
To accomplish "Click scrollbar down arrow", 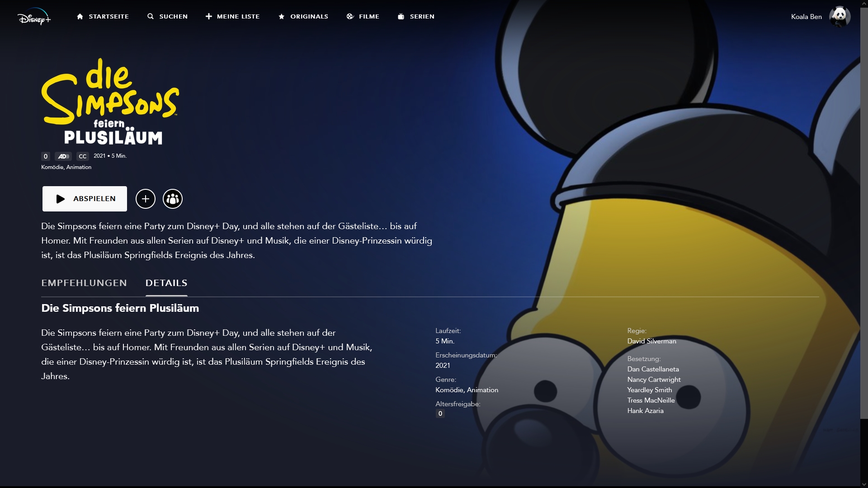I will [864, 484].
